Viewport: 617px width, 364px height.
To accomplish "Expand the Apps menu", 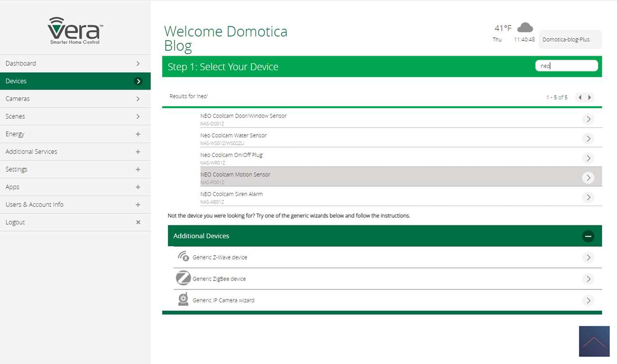I will (x=138, y=187).
